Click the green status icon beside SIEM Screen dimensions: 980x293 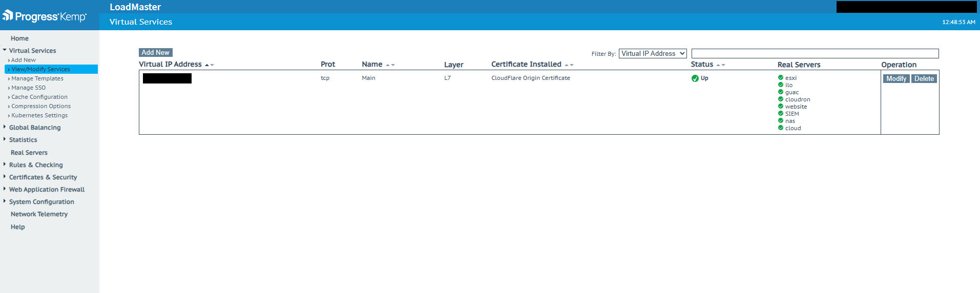781,114
